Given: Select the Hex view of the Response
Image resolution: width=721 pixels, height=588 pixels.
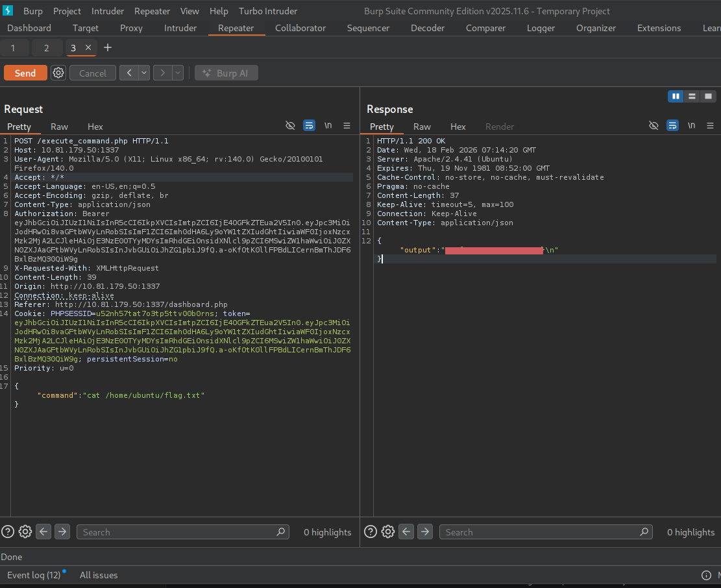Looking at the screenshot, I should coord(458,127).
